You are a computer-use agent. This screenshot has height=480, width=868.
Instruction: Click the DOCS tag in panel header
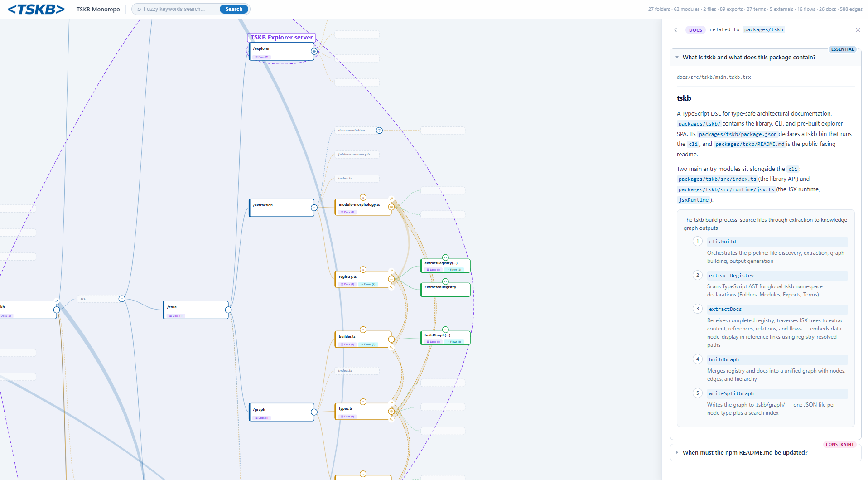[695, 30]
